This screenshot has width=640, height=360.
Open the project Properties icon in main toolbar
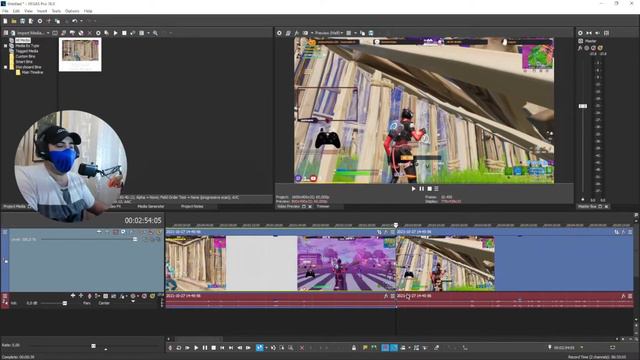40,21
